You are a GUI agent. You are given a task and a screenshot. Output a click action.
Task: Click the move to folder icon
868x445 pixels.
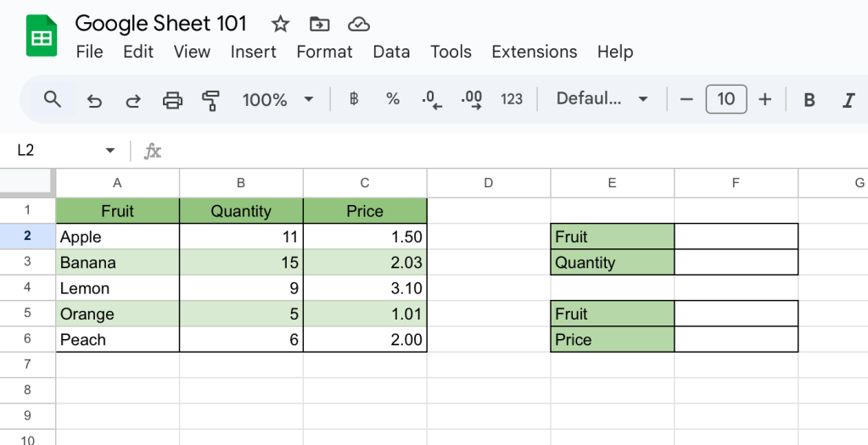click(320, 24)
